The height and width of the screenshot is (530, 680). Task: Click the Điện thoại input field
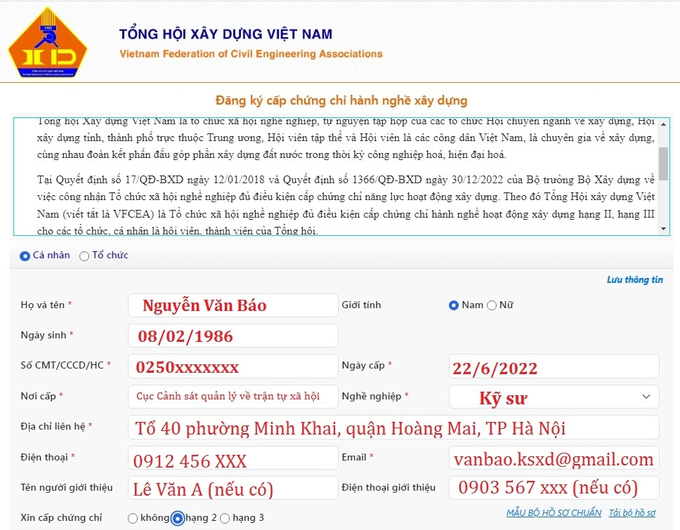click(233, 458)
